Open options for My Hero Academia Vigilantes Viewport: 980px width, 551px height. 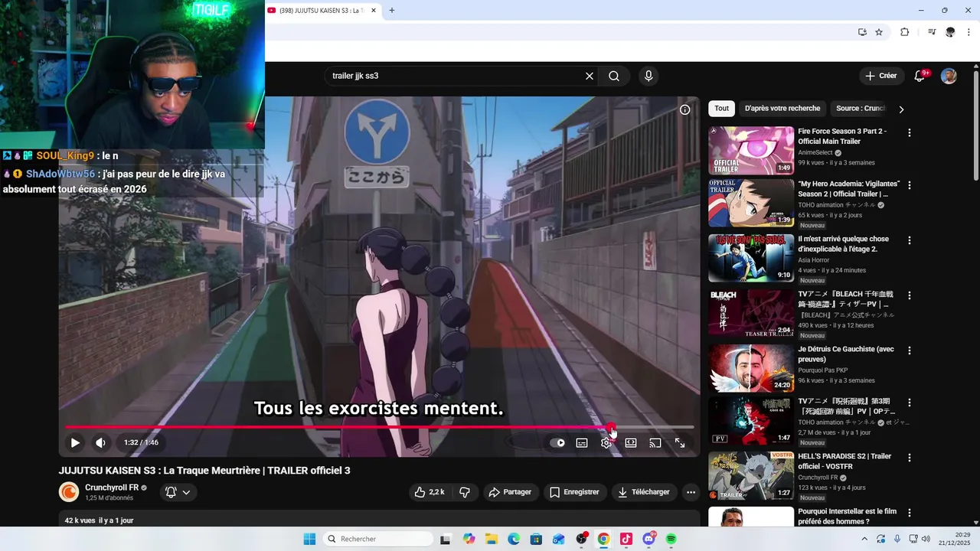click(x=910, y=185)
